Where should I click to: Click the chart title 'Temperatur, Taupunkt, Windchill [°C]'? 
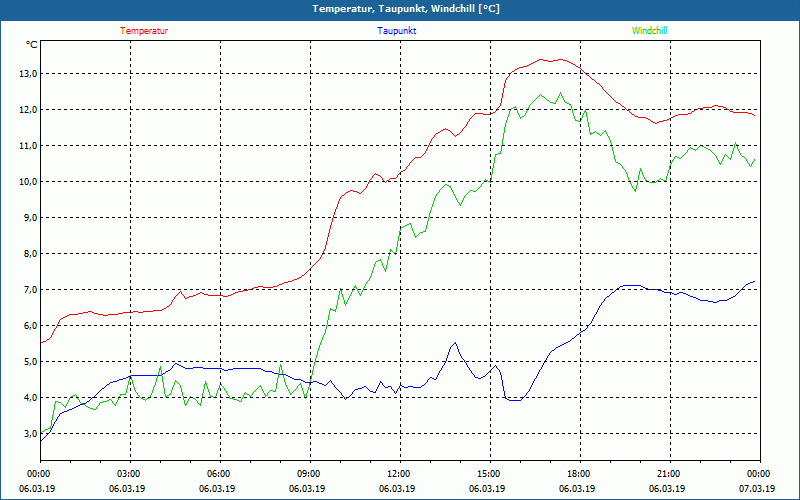[406, 9]
